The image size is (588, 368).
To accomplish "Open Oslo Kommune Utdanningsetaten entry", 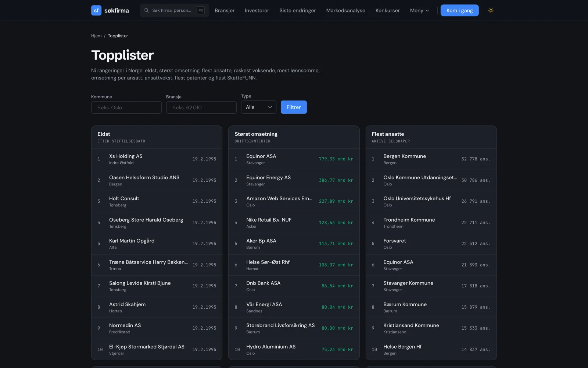I will point(431,180).
